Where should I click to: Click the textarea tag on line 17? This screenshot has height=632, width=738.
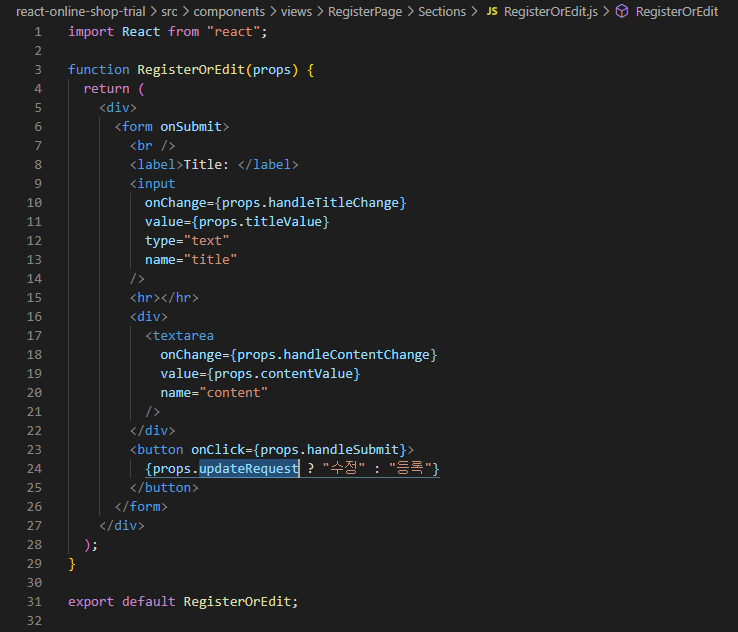click(x=179, y=336)
